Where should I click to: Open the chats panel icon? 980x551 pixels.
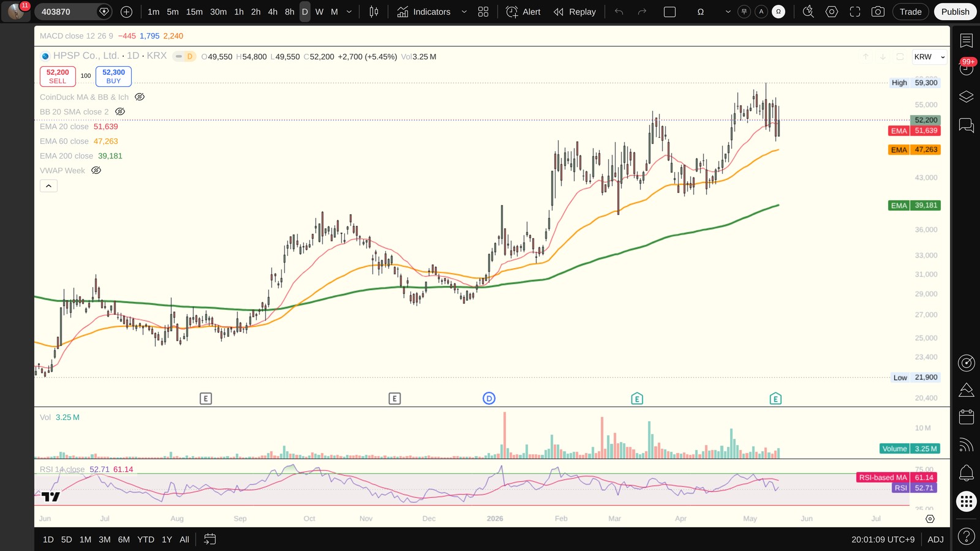coord(966,126)
